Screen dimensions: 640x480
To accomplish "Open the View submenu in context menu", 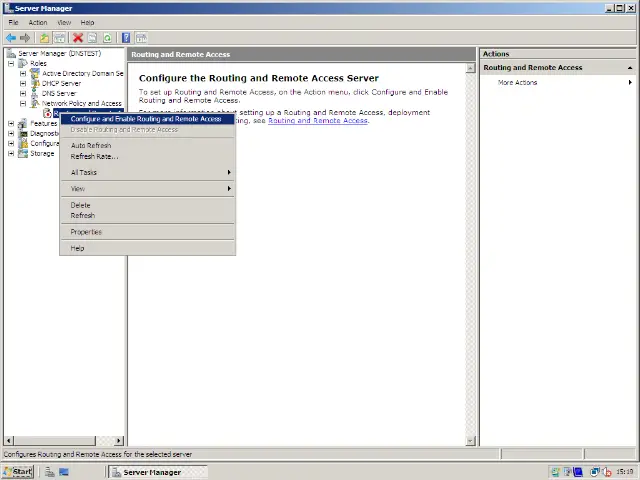I will [147, 189].
